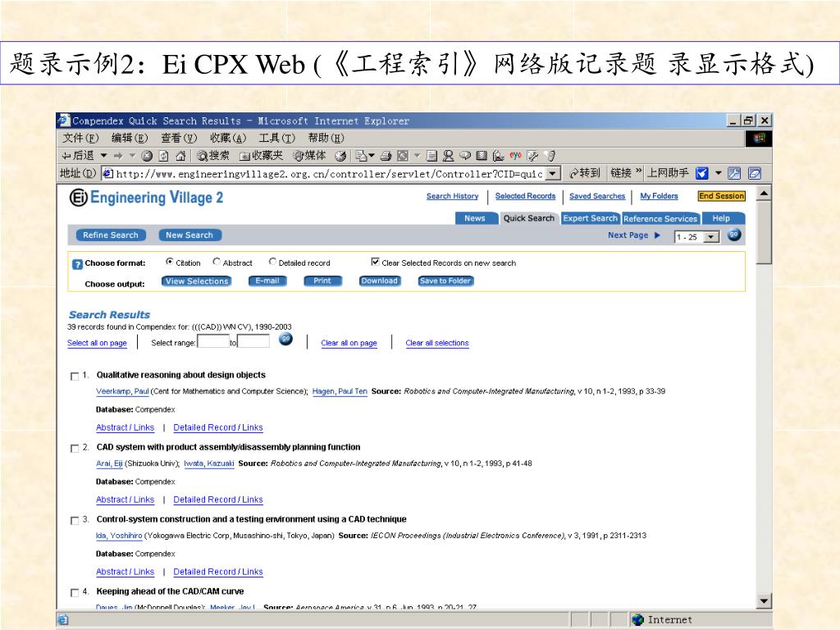Select the Detailed record radio button
Image resolution: width=840 pixels, height=630 pixels.
click(272, 262)
